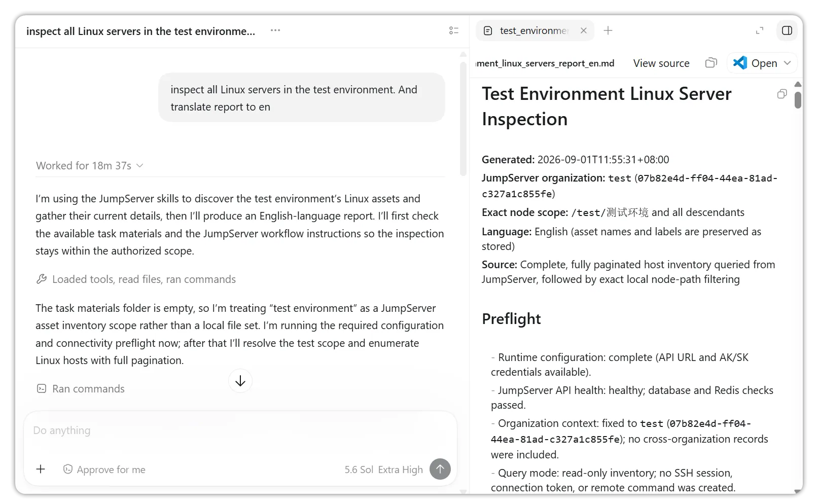The height and width of the screenshot is (504, 818).
Task: Select the test_environment file tab
Action: point(534,30)
